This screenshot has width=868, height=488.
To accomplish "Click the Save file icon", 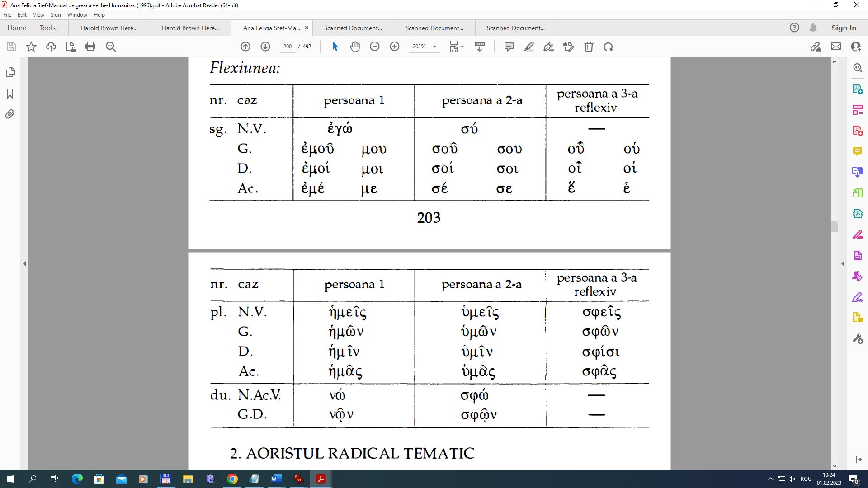I will click(x=11, y=47).
